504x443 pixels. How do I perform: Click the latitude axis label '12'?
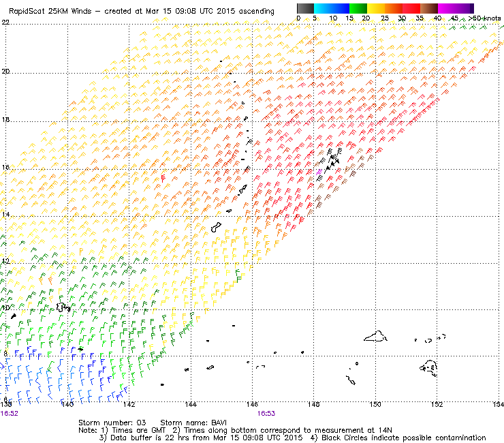[x=5, y=261]
